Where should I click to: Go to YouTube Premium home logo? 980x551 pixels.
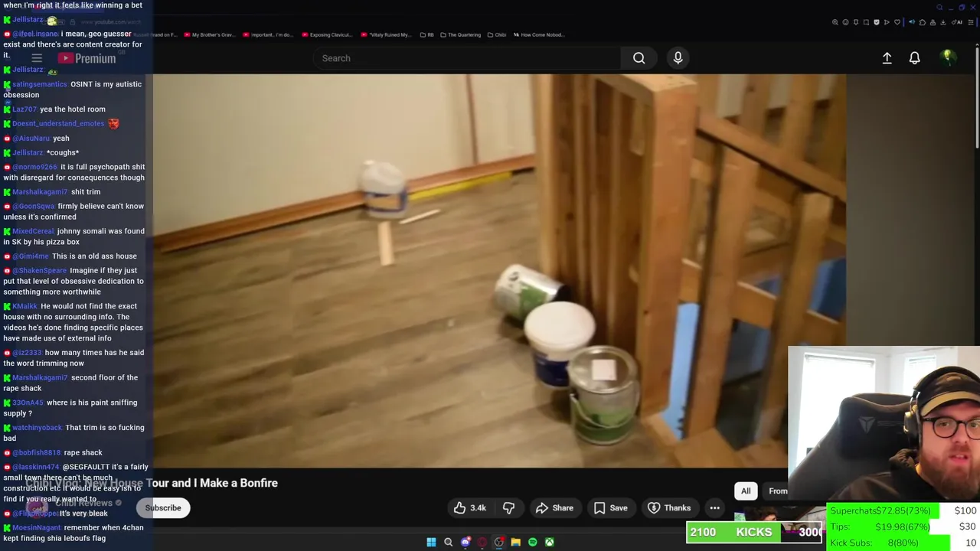pos(87,58)
